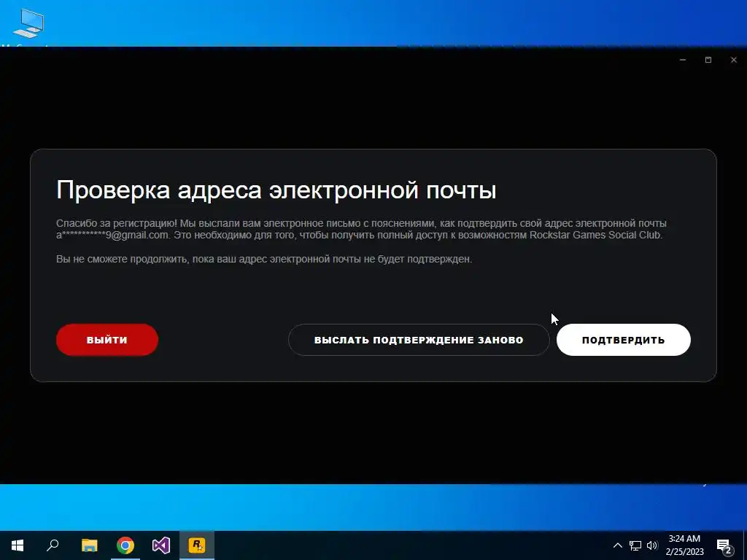The width and height of the screenshot is (747, 560).
Task: Maximize the Rockstar launcher window
Action: tap(708, 60)
